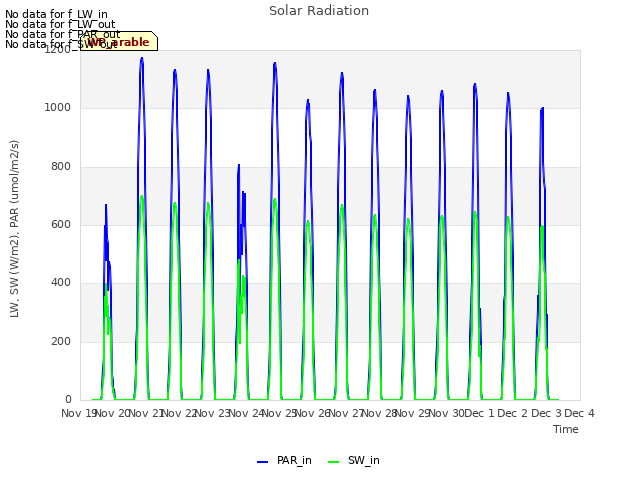Viewport: 640px width, 480px height.
Task: Click the Dec 3 x-axis tick label
Action: [546, 413]
